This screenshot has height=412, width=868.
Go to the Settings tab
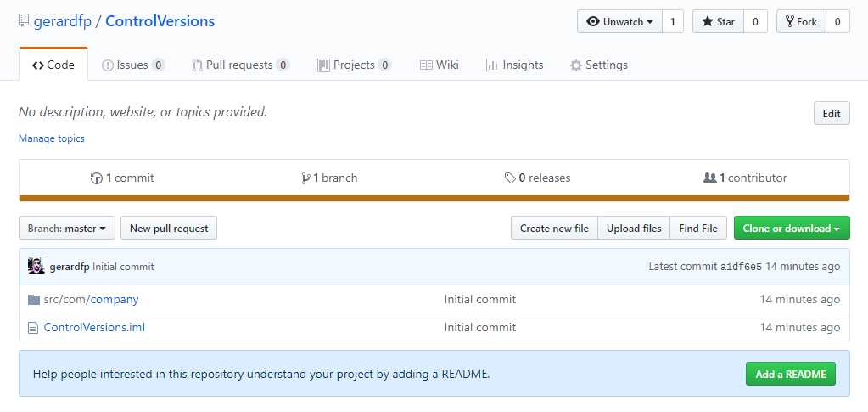coord(598,65)
